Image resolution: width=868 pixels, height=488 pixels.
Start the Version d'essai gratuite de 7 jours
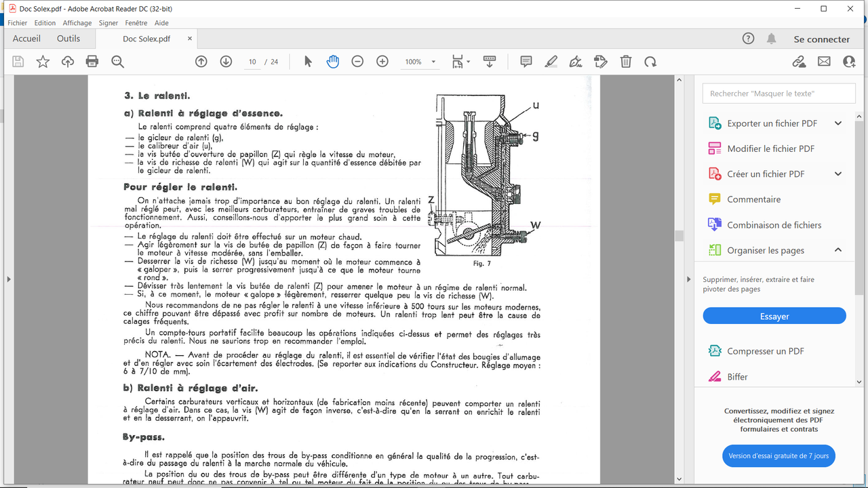[778, 456]
